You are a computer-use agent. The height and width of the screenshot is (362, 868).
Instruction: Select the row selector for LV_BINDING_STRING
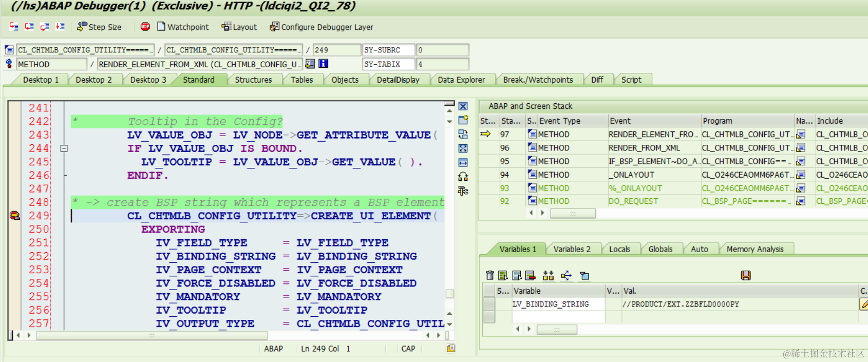[x=489, y=304]
